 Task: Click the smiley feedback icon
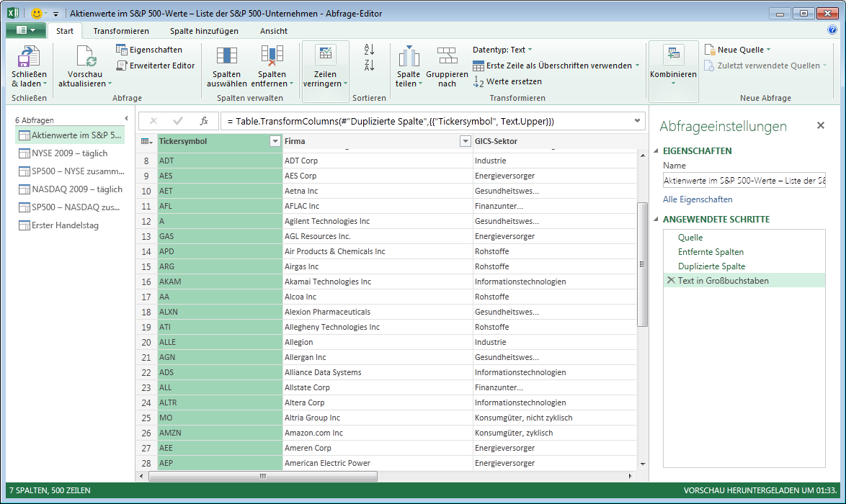[37, 14]
